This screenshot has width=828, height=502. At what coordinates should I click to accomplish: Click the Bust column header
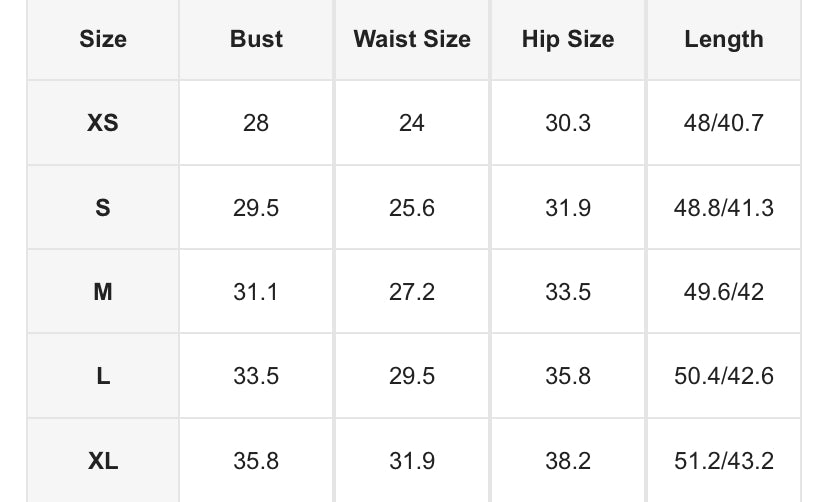pos(256,40)
